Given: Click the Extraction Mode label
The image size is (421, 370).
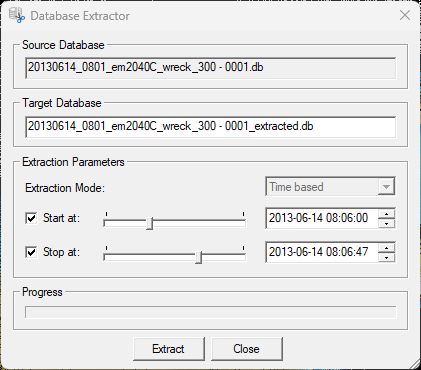Looking at the screenshot, I should (x=65, y=188).
